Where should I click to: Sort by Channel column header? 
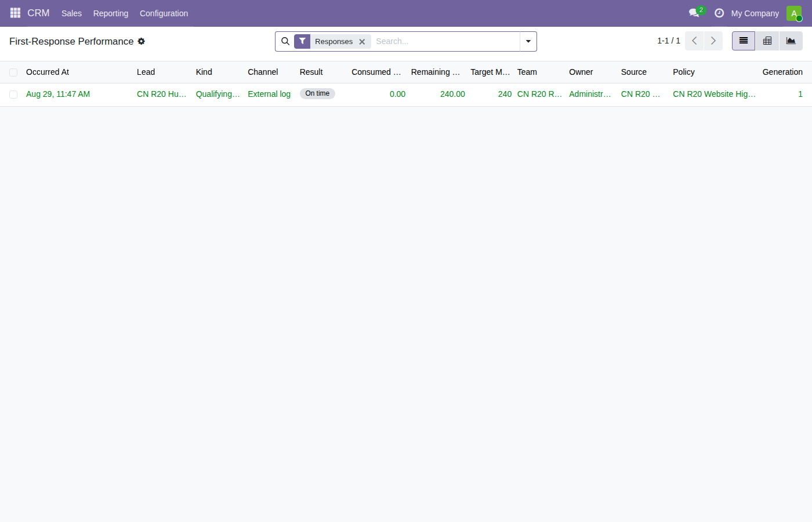[263, 72]
